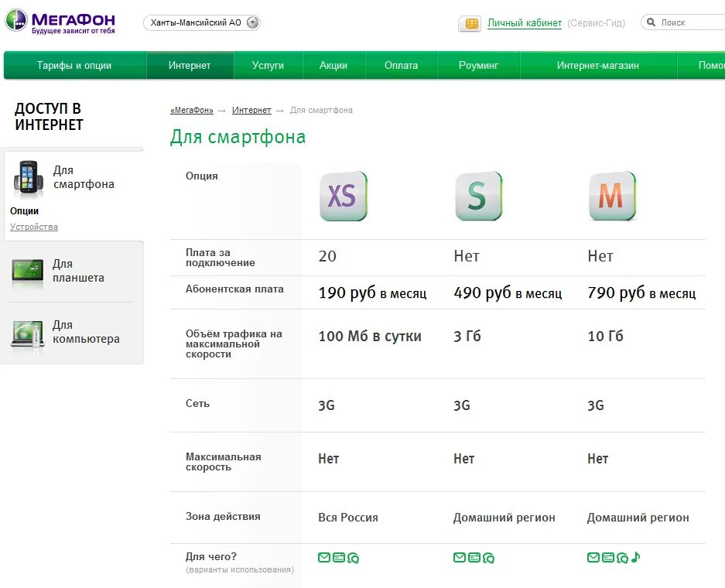Open the Интернет-магазин menu item
Screen dimensions: 725x588
point(598,65)
